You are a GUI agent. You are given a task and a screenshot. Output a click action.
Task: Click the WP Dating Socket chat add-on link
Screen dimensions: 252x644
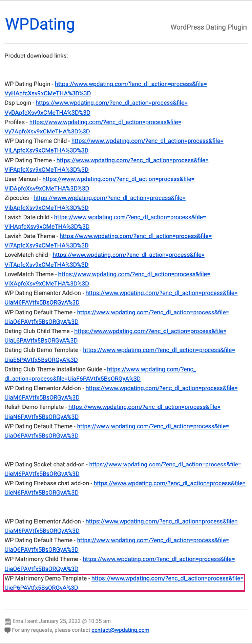165,464
